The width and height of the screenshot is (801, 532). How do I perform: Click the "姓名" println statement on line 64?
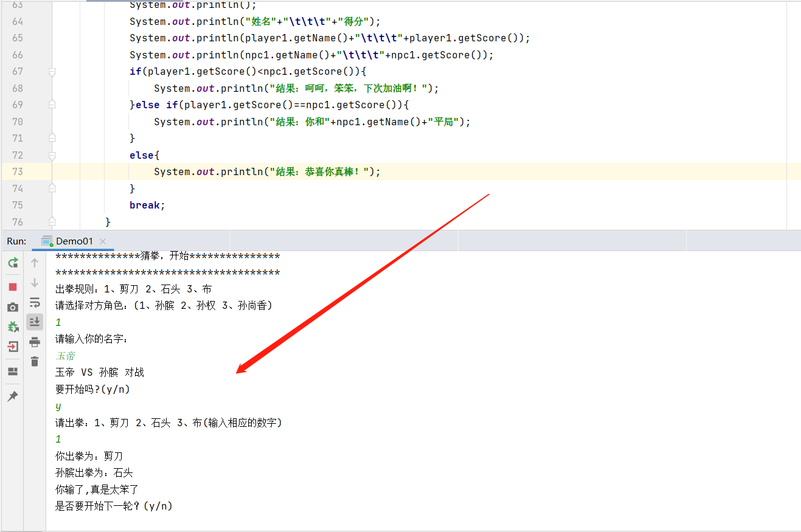[x=255, y=21]
